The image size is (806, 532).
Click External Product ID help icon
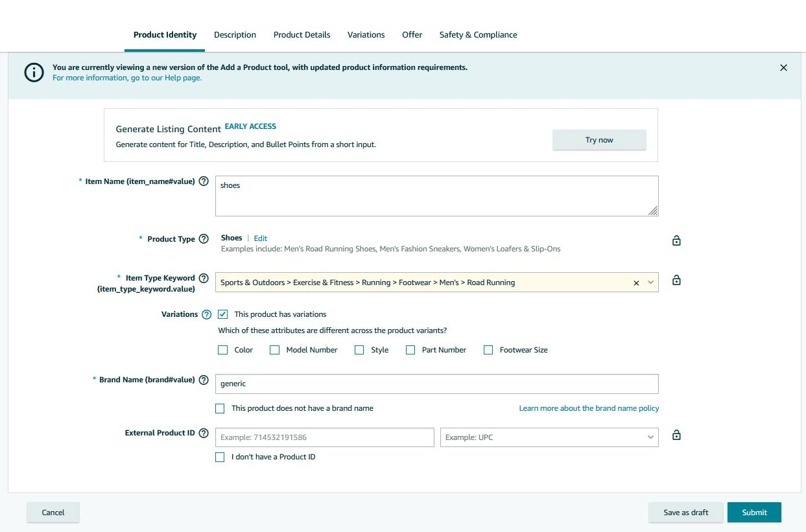(204, 434)
